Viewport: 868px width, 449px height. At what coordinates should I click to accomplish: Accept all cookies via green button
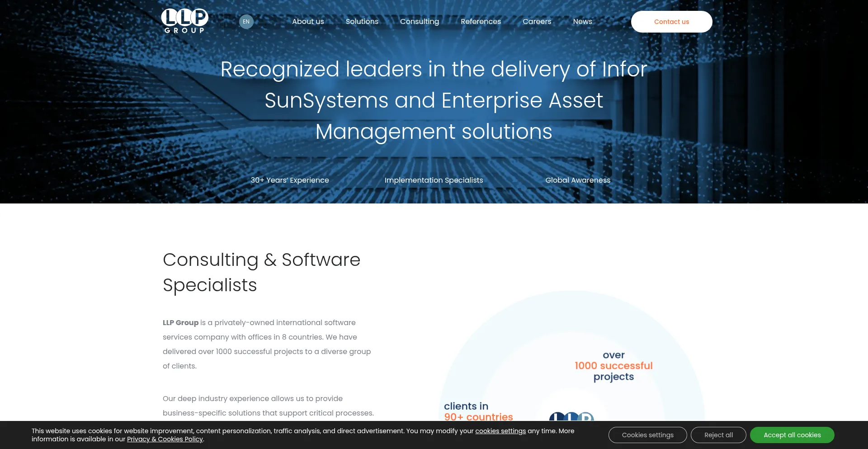[792, 435]
